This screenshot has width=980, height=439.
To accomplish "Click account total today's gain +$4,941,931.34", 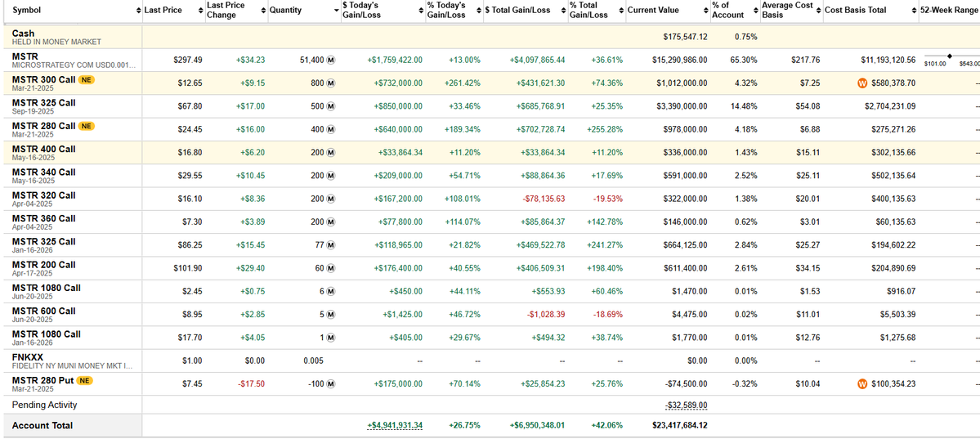I will pyautogui.click(x=395, y=425).
